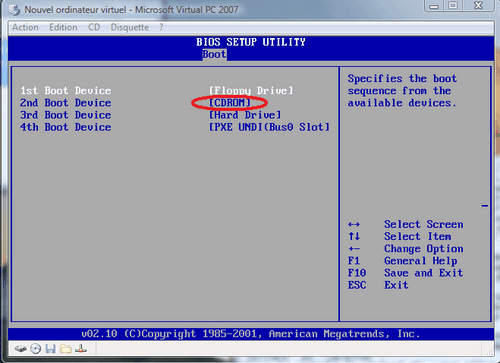Click the 'Select Screen' key hint
Image resolution: width=500 pixels, height=363 pixels.
coord(424,224)
